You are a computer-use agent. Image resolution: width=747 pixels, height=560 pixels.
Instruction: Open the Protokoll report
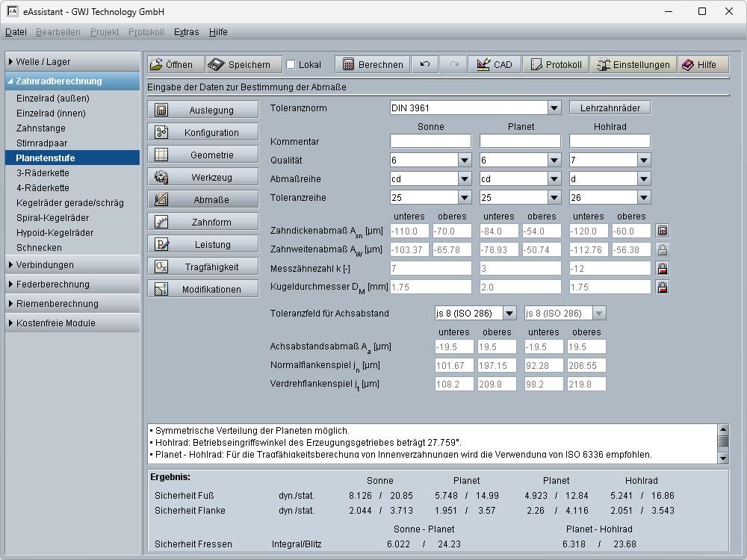pos(555,64)
